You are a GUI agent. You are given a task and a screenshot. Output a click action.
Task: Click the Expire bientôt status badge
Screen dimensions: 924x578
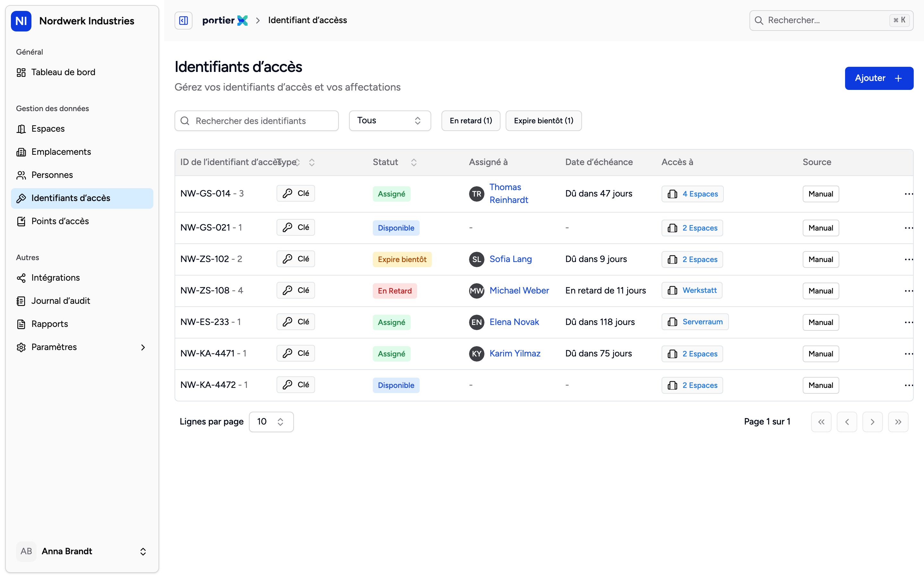click(x=402, y=259)
